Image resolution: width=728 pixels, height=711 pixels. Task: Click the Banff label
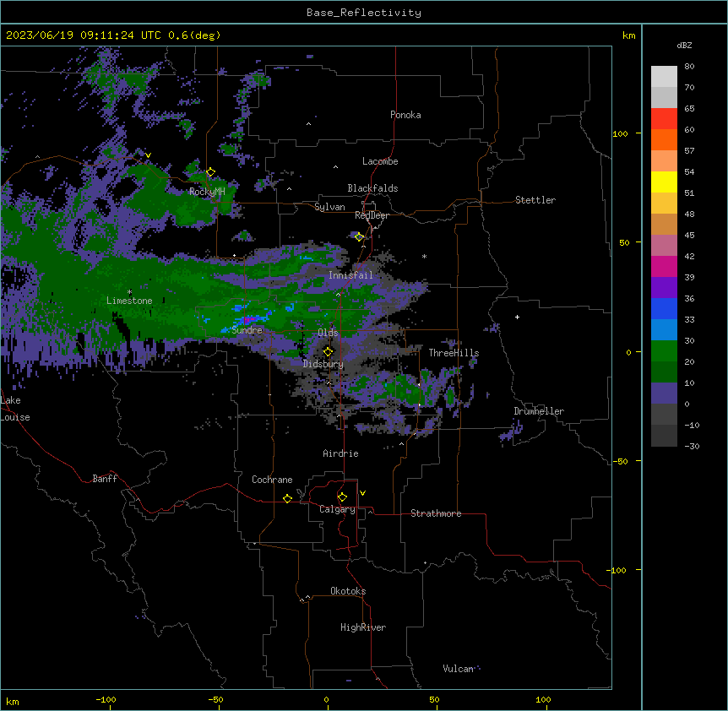(x=105, y=479)
